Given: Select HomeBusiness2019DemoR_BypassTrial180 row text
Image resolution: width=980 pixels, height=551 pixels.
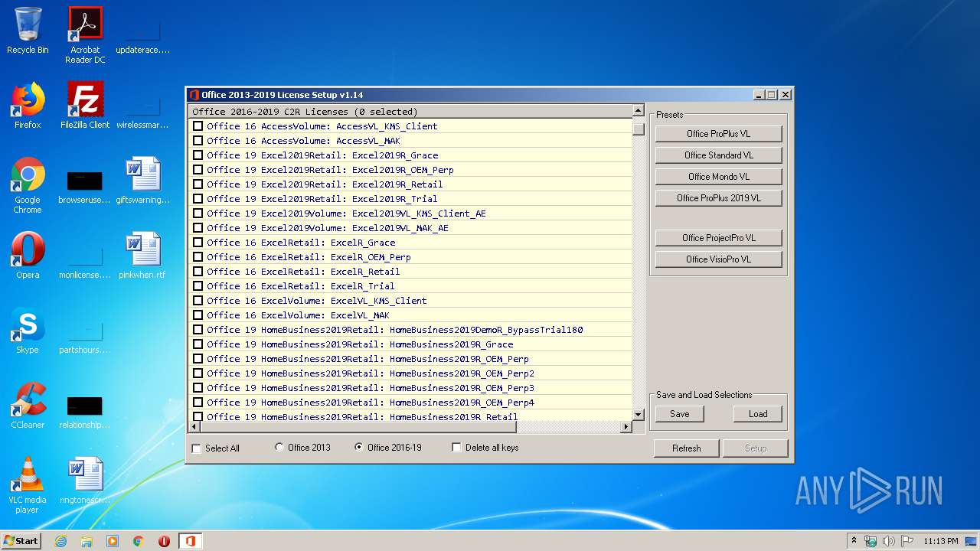Looking at the screenshot, I should coord(395,330).
